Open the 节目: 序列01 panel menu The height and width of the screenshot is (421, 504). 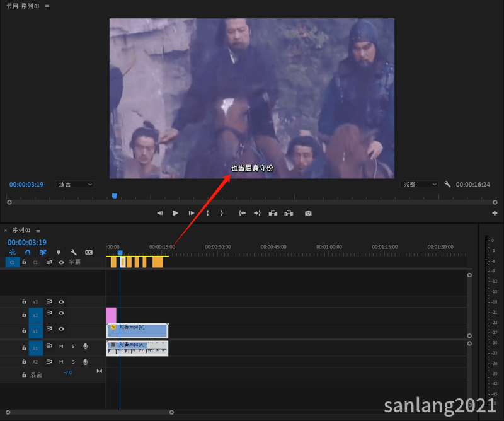[x=47, y=6]
